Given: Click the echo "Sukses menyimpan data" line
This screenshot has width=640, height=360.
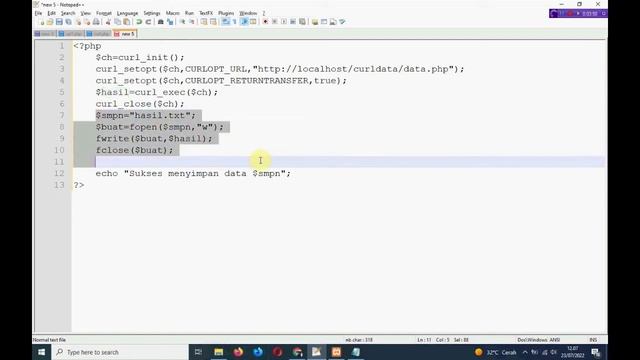Looking at the screenshot, I should 193,173.
